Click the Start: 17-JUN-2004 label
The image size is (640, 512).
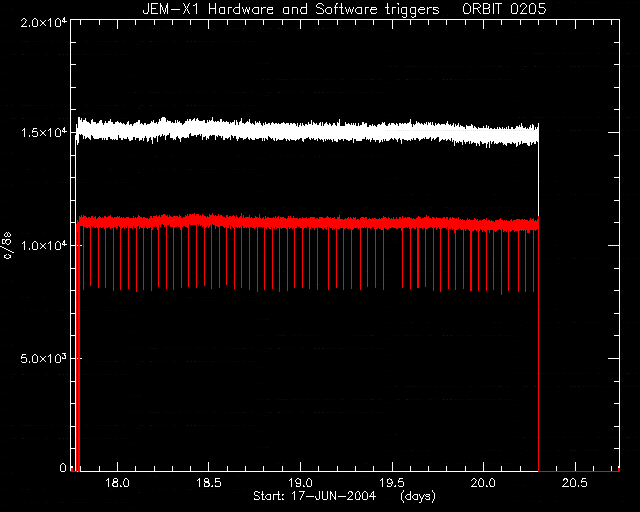(314, 496)
